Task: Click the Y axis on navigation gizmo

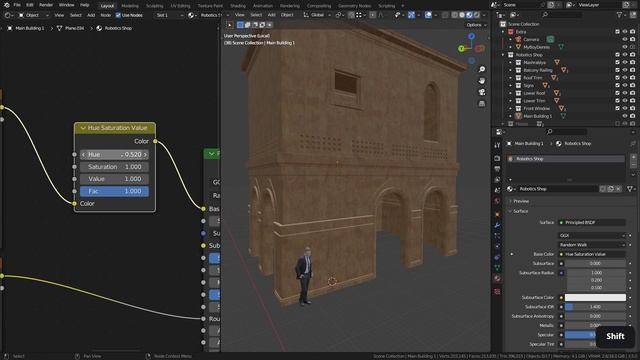Action: click(x=461, y=49)
